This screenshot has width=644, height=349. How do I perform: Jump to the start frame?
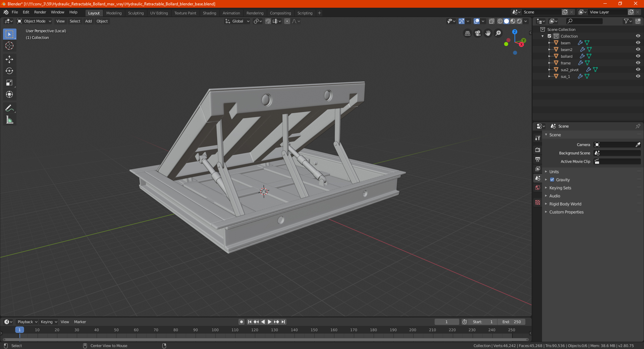coord(250,322)
